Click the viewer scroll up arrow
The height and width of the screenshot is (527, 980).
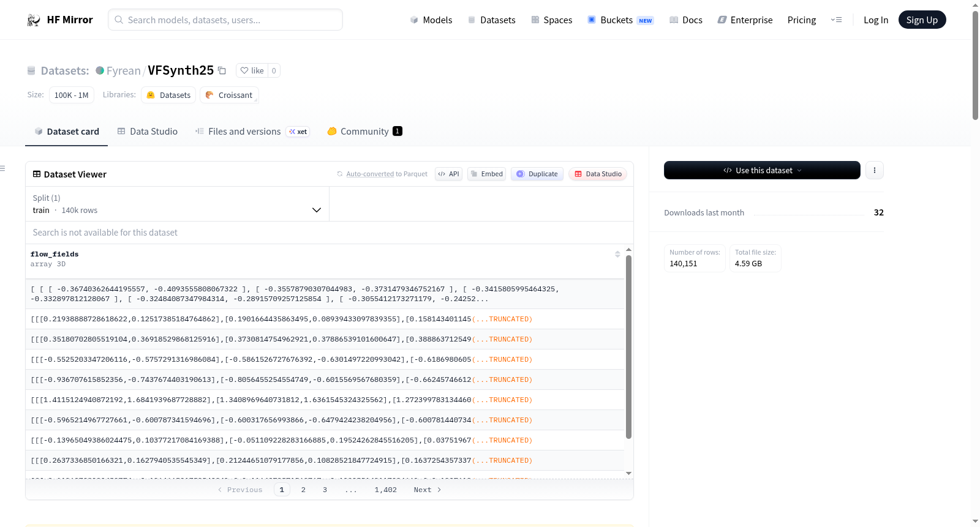(x=628, y=250)
